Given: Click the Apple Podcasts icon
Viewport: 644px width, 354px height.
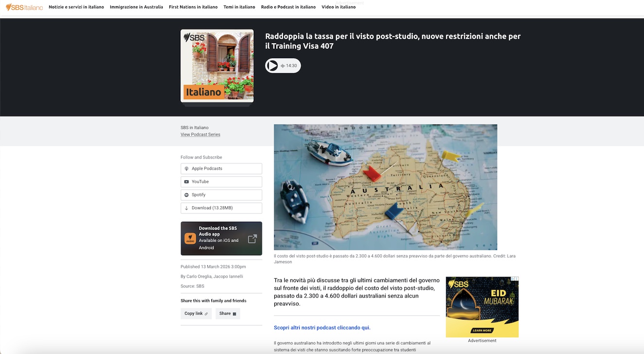Looking at the screenshot, I should pos(186,169).
